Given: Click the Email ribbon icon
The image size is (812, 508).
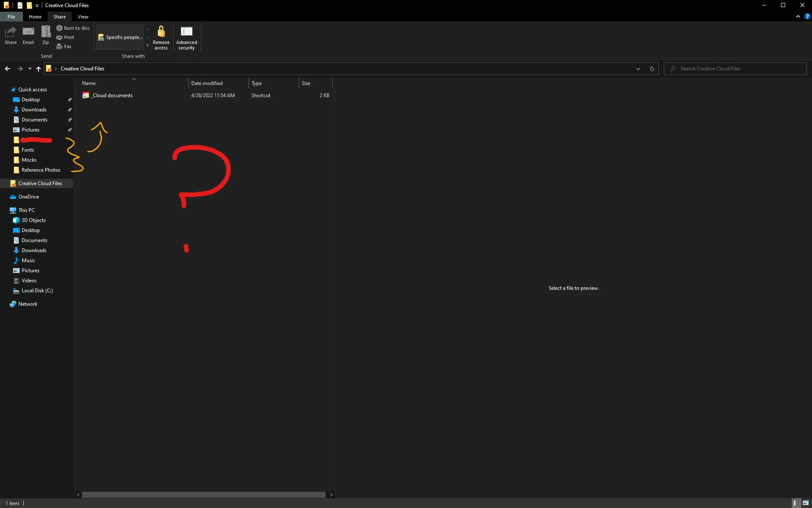Looking at the screenshot, I should tap(28, 35).
